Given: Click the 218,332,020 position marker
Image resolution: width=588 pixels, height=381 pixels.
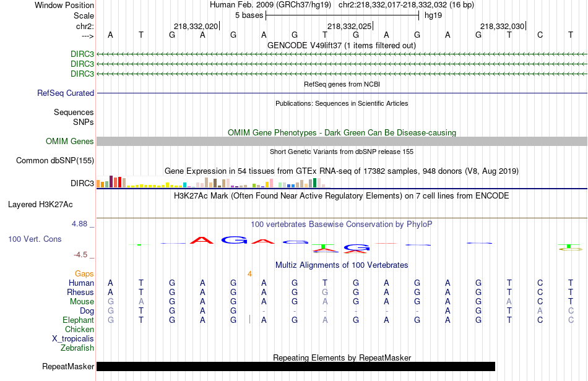Looking at the screenshot, I should (196, 26).
